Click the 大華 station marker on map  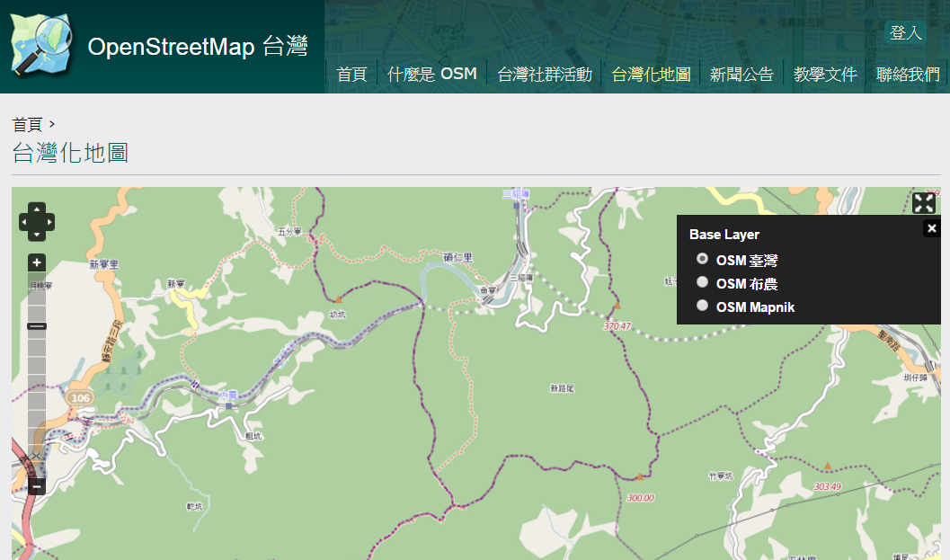[x=229, y=406]
